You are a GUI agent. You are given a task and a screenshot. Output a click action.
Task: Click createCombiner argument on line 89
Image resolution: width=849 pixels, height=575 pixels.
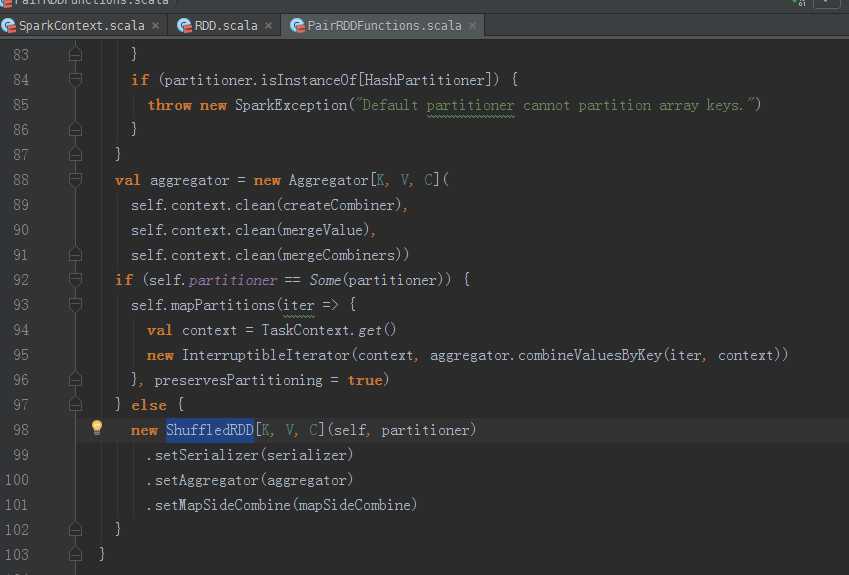pyautogui.click(x=338, y=205)
